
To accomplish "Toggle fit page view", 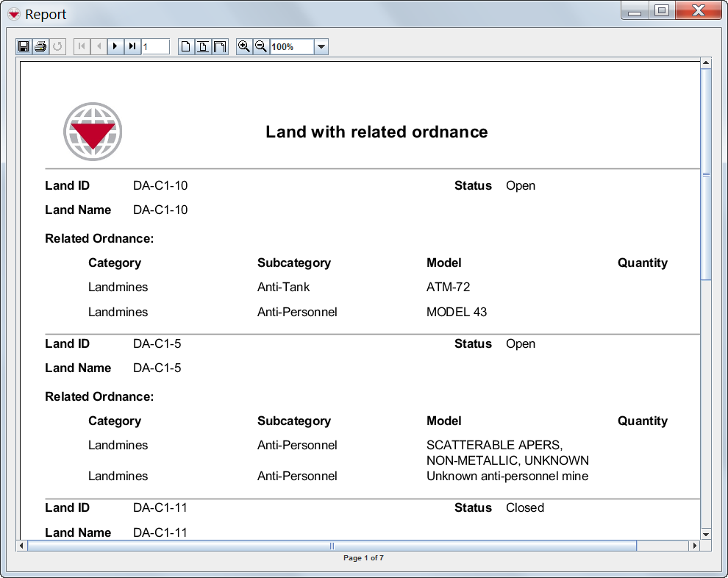I will click(203, 47).
